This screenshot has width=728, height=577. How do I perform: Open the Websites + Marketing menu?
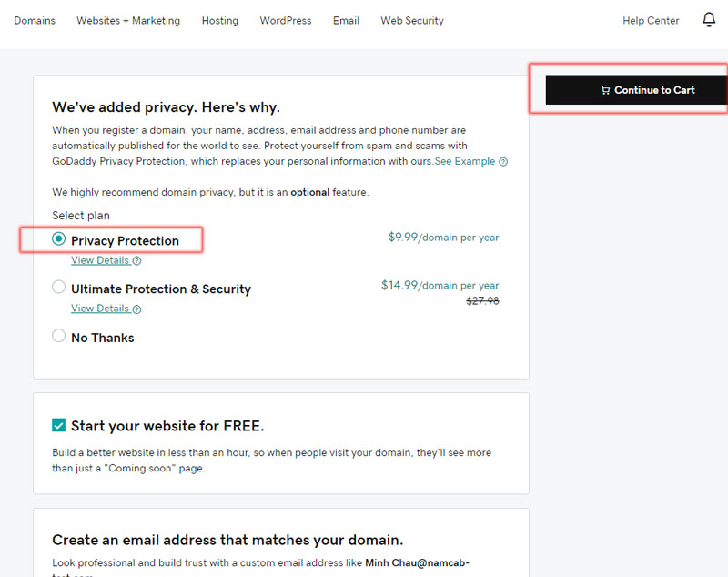(x=128, y=20)
